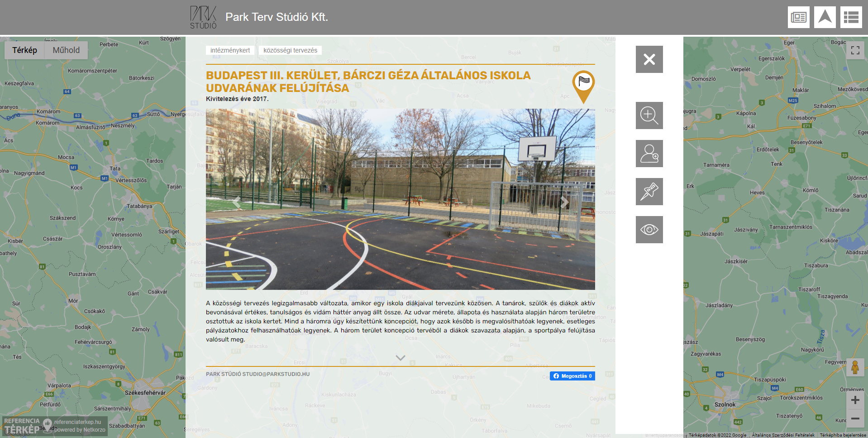The height and width of the screenshot is (438, 868).
Task: Toggle the eye visibility icon
Action: pyautogui.click(x=649, y=230)
